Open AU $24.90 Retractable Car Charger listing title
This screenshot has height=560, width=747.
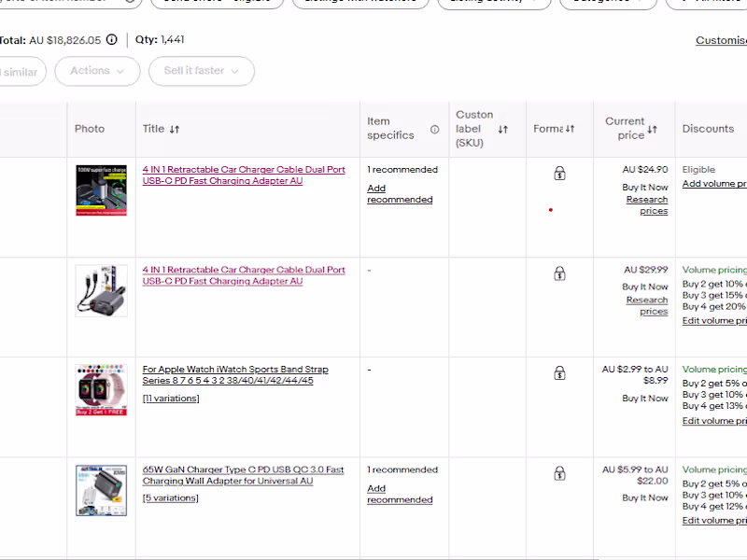(244, 175)
